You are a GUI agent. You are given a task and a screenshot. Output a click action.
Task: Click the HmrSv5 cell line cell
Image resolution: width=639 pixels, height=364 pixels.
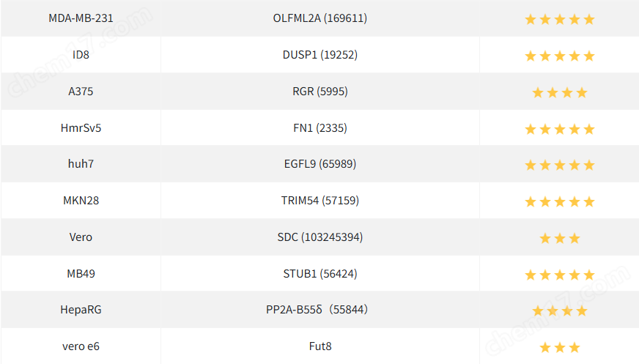click(81, 128)
